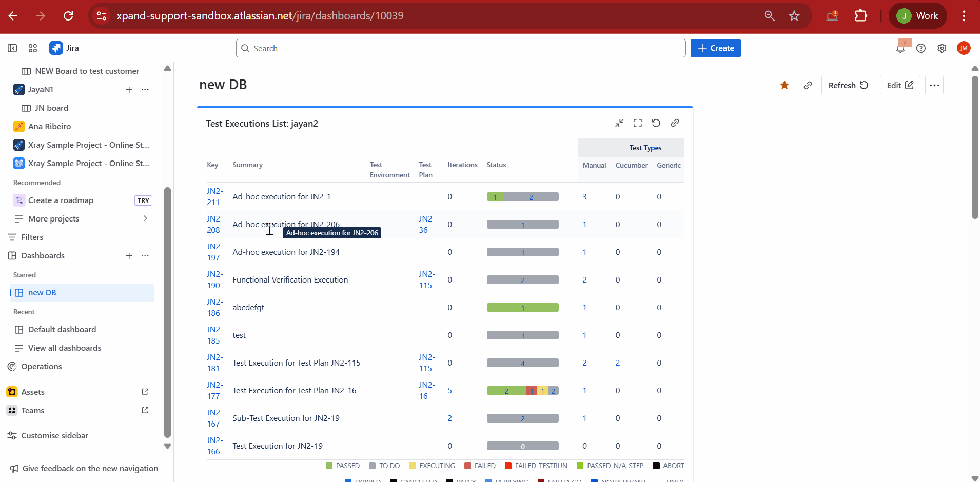Open the Jira settings gear
The image size is (980, 482).
click(942, 48)
